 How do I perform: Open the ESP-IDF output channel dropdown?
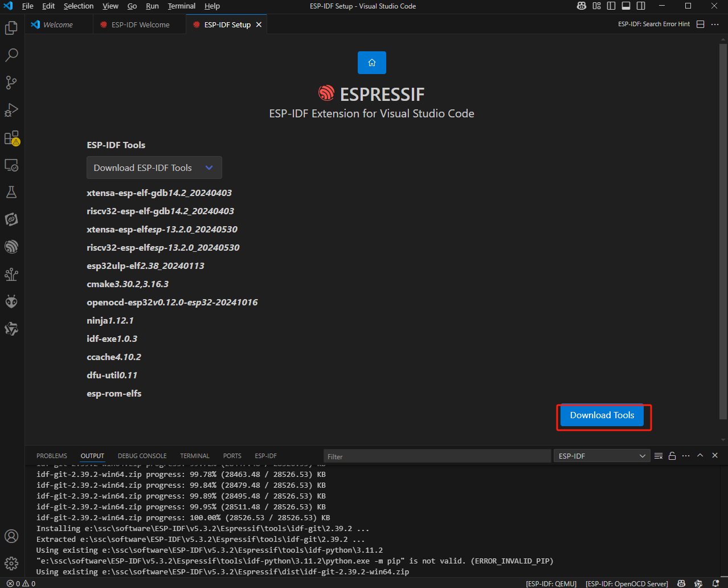pyautogui.click(x=602, y=456)
